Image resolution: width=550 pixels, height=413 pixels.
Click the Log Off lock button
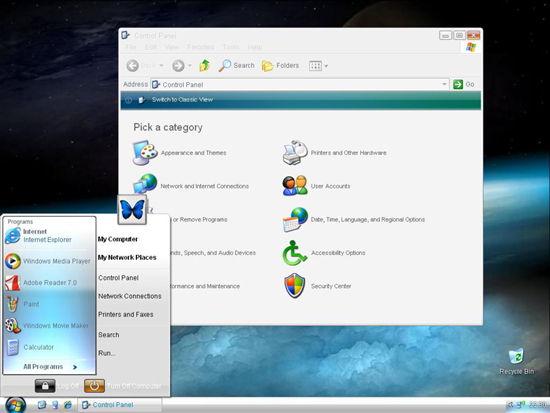pos(45,386)
